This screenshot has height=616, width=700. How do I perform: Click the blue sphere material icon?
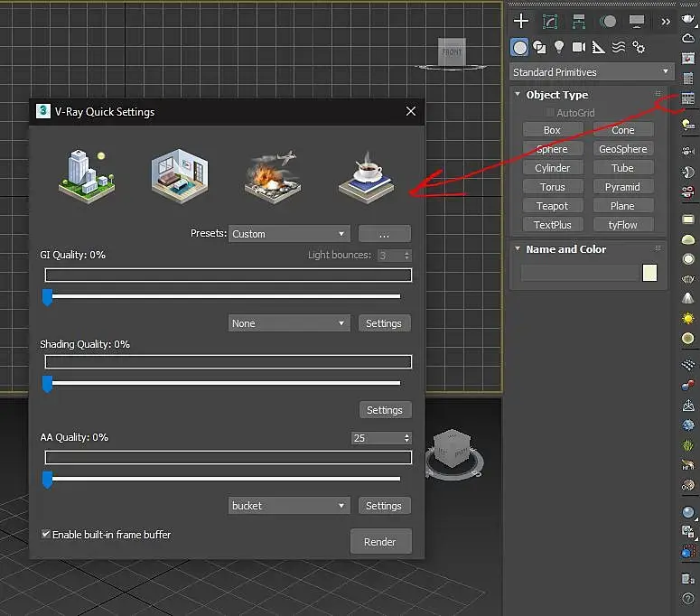click(x=688, y=512)
